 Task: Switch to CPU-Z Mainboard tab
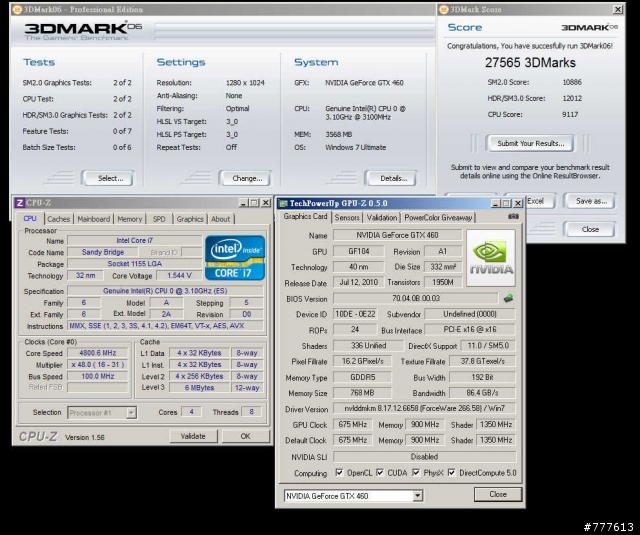tap(93, 219)
